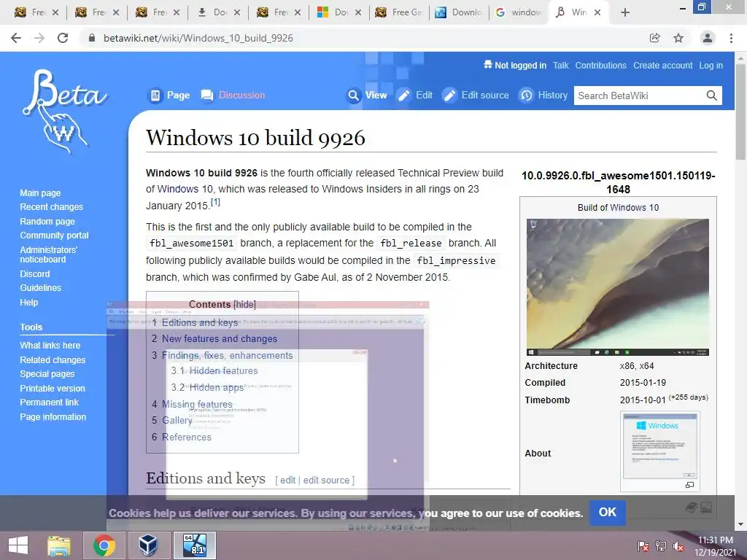Open Related changes tool

[53, 360]
